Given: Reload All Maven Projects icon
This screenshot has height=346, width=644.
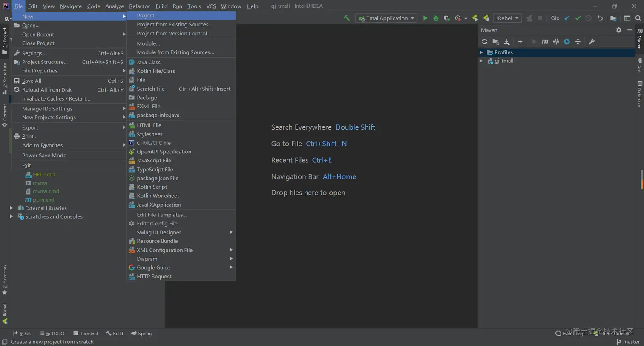Looking at the screenshot, I should point(484,42).
